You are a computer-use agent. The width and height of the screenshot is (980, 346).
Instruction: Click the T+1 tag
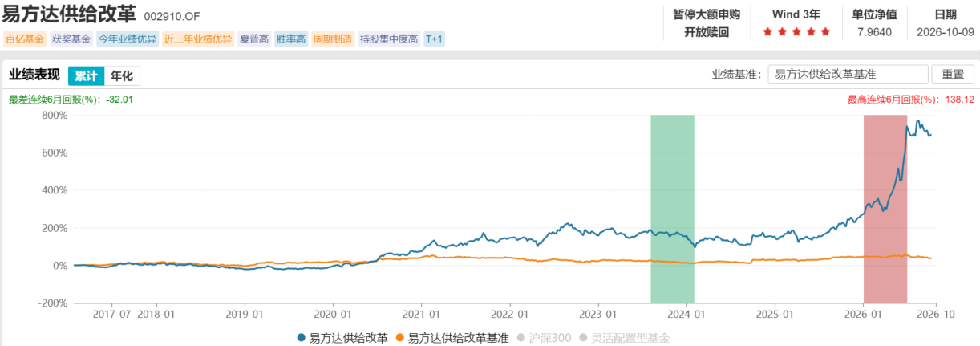(434, 39)
